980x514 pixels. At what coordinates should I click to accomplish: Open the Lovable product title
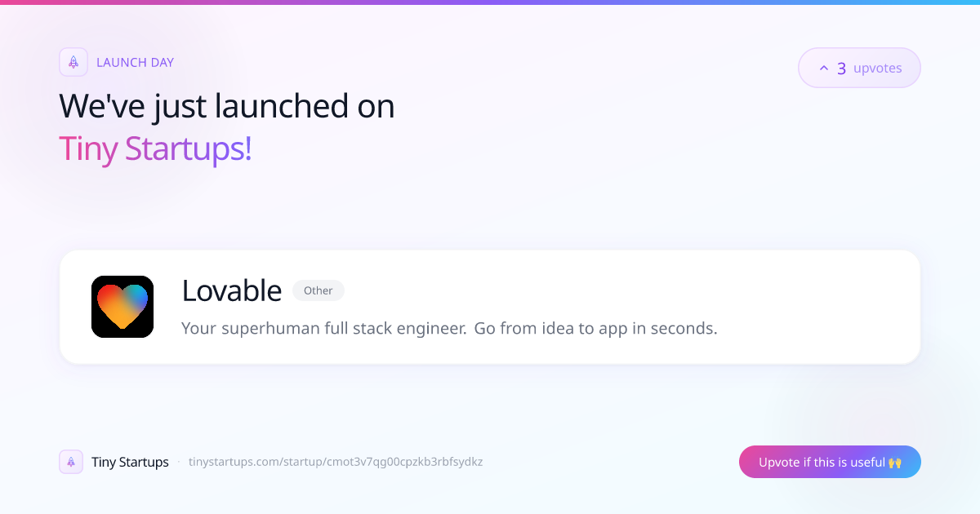[232, 290]
